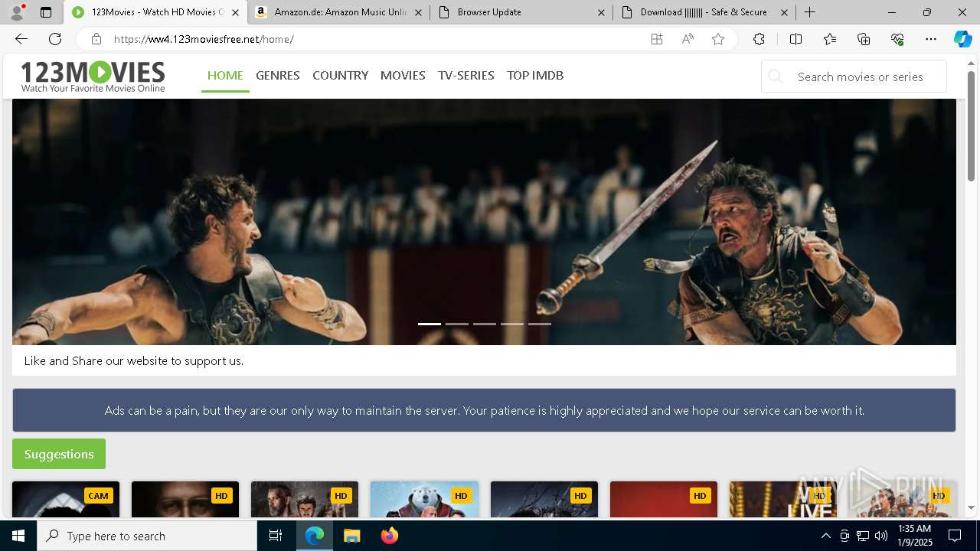
Task: Click the 123Movies site logo
Action: click(x=93, y=76)
